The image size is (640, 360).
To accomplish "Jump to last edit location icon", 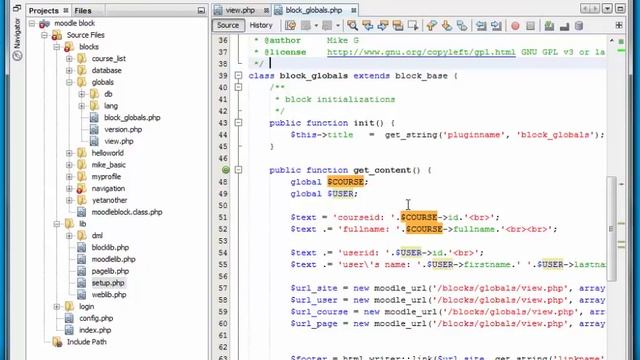I will click(290, 26).
